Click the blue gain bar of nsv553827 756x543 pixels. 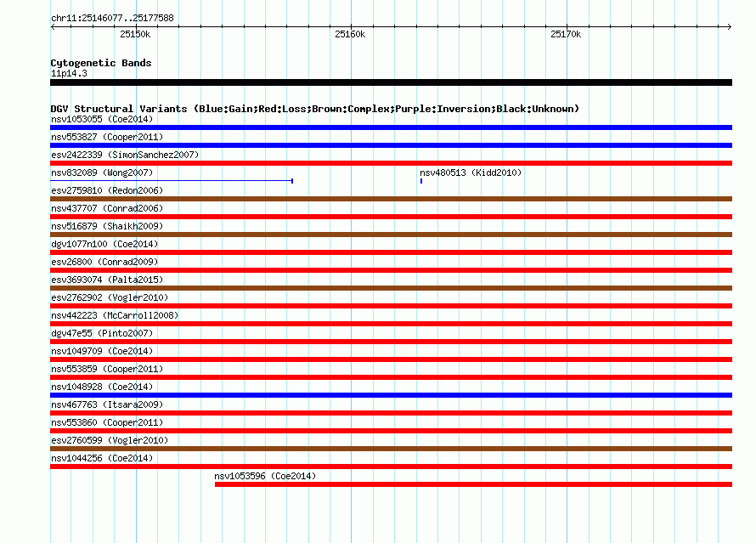tap(391, 145)
